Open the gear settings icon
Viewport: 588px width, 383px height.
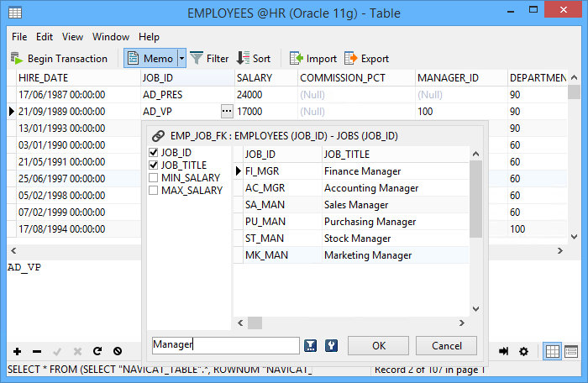(523, 351)
